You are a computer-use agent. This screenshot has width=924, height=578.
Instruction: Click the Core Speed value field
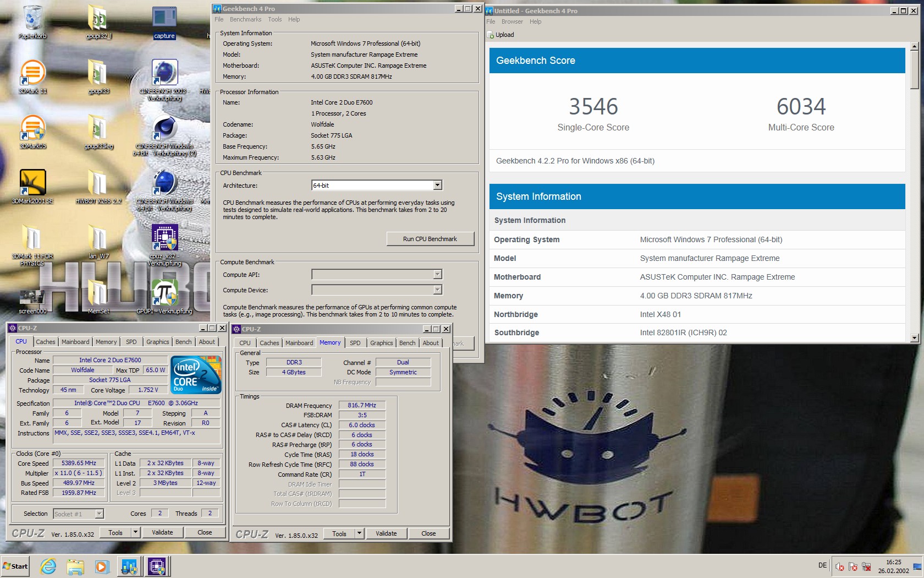click(x=79, y=463)
